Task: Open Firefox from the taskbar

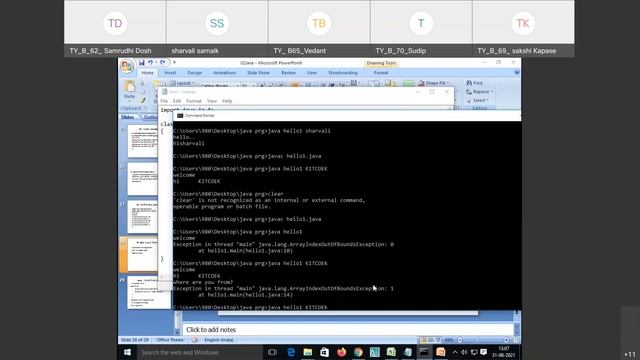Action: click(342, 352)
